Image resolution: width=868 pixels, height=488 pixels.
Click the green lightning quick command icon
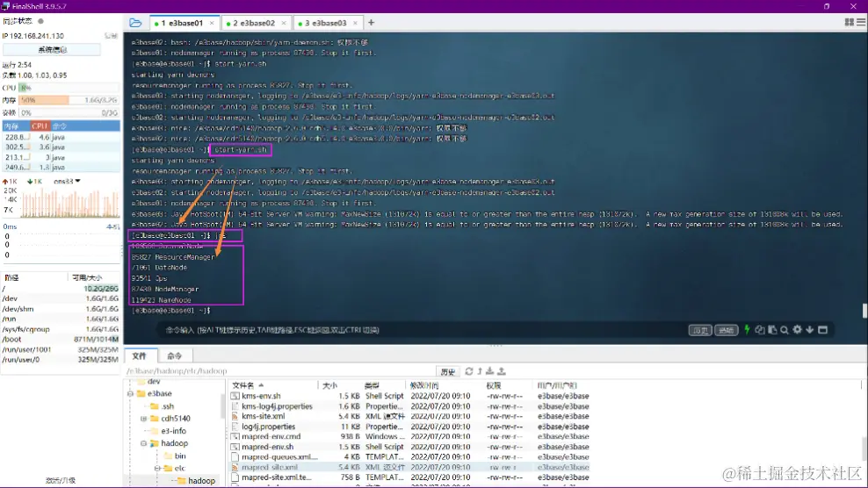747,330
